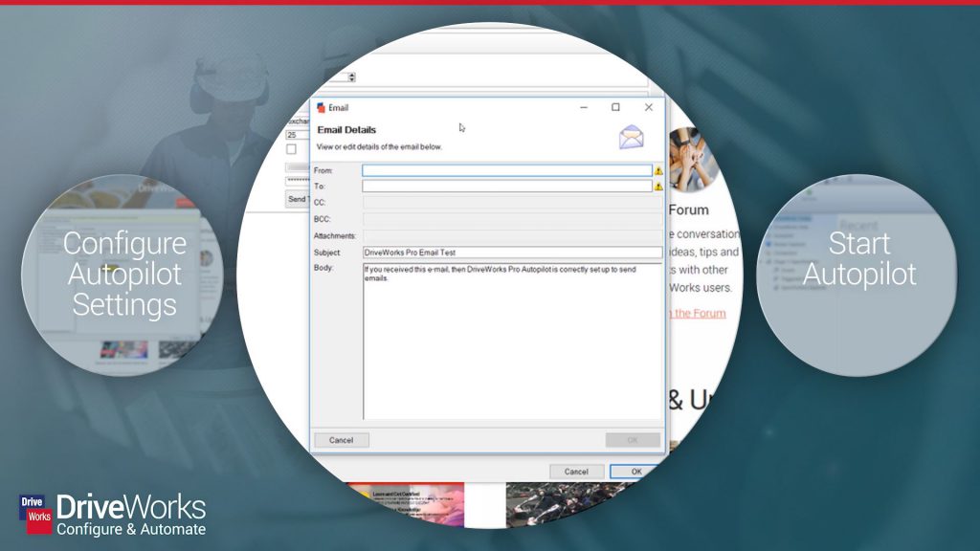Click the CC field in Email dialog
980x551 pixels.
pyautogui.click(x=512, y=203)
